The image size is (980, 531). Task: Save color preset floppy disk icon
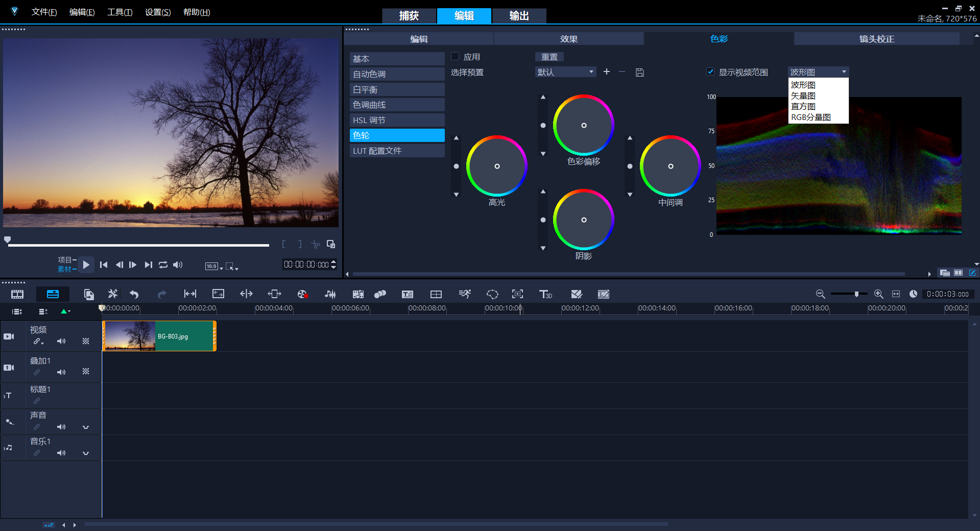639,73
